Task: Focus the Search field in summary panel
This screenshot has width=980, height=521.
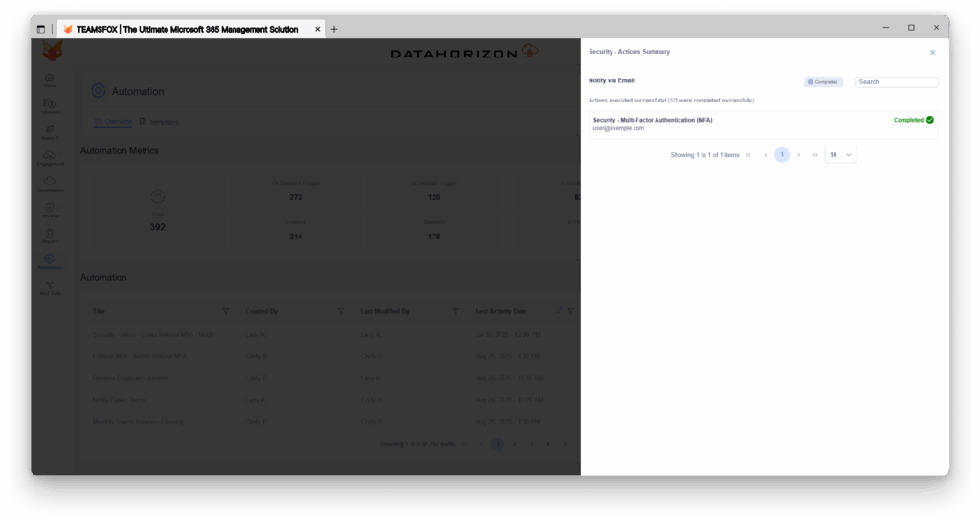Action: [896, 82]
